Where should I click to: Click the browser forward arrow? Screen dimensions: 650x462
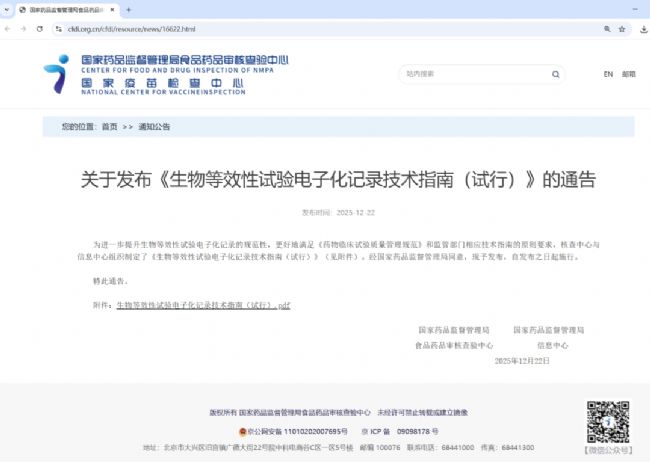tap(23, 28)
